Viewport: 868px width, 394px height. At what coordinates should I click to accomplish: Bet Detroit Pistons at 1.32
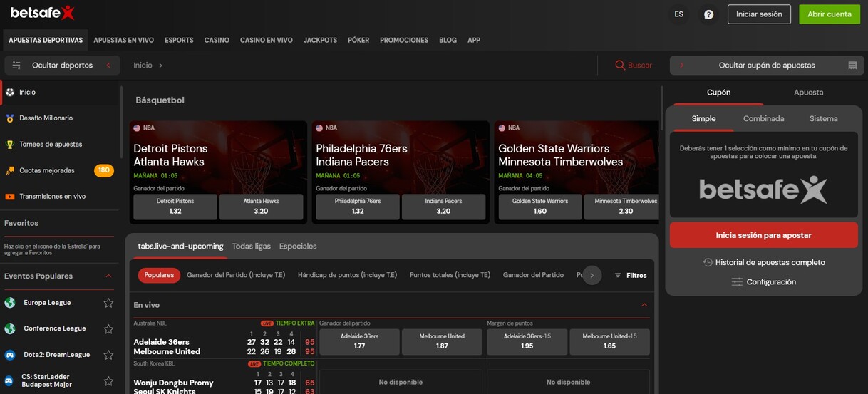pos(175,207)
